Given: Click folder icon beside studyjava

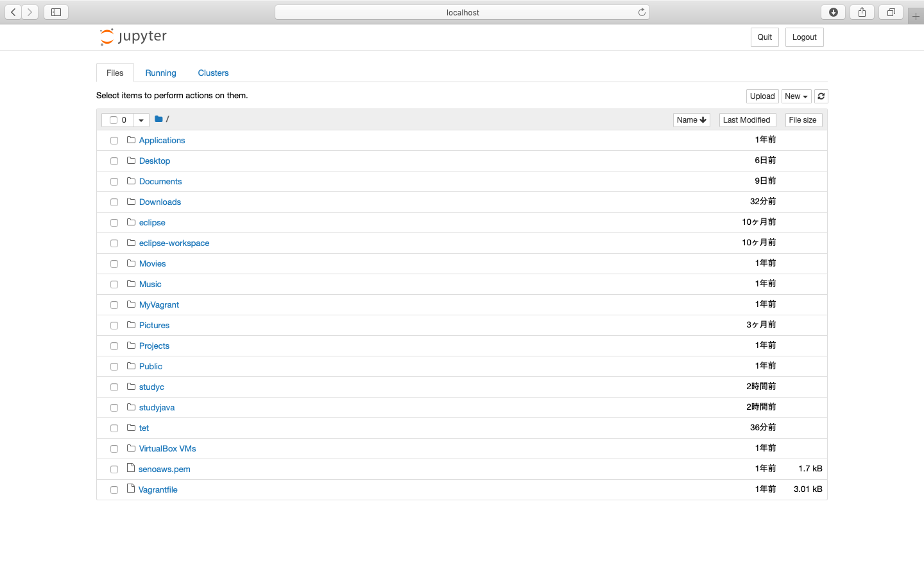Looking at the screenshot, I should [131, 407].
